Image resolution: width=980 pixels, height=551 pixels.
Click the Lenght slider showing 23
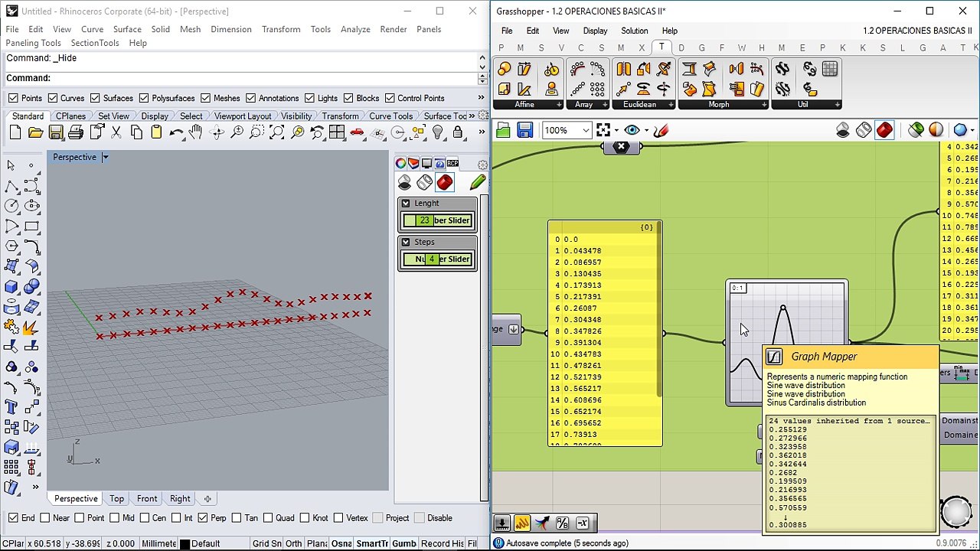point(438,220)
